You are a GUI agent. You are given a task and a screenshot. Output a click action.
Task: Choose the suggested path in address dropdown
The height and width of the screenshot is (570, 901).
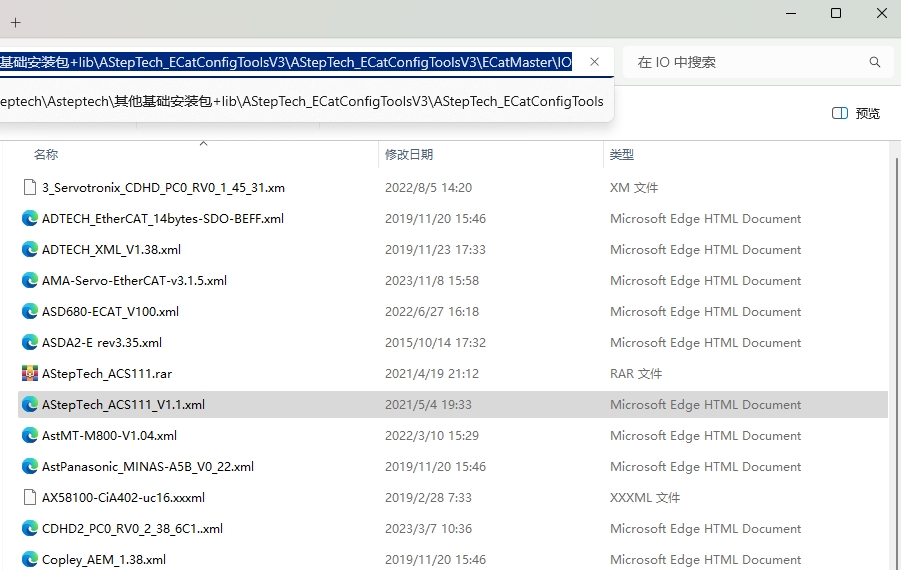click(302, 102)
